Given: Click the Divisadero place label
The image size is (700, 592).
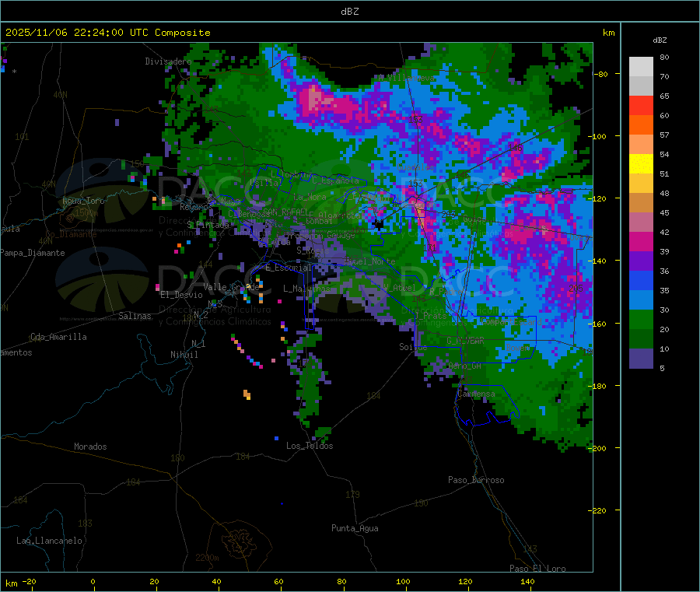Looking at the screenshot, I should (x=168, y=61).
